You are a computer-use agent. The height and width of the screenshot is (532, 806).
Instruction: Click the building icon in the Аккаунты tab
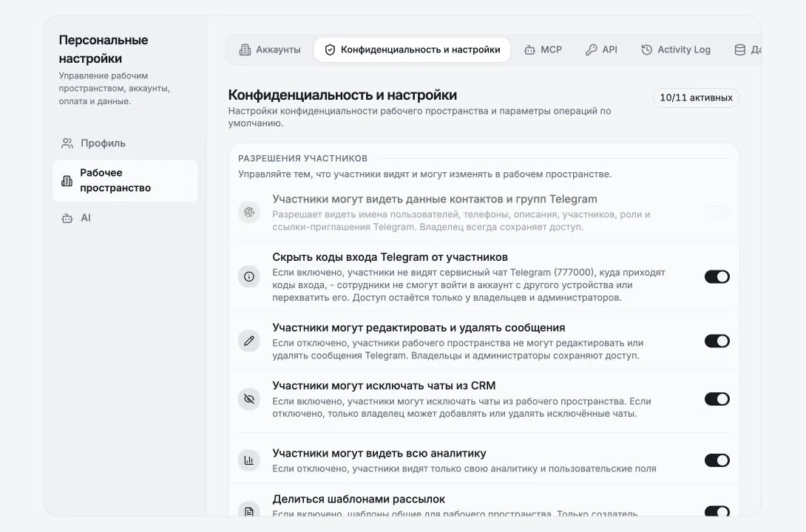click(245, 50)
